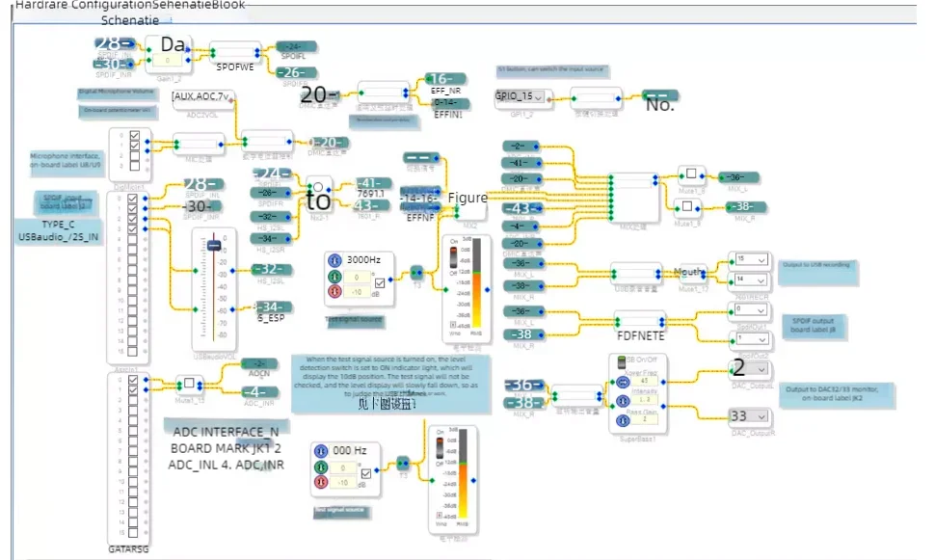Click the red knob in the 000 Hz source

click(x=321, y=482)
